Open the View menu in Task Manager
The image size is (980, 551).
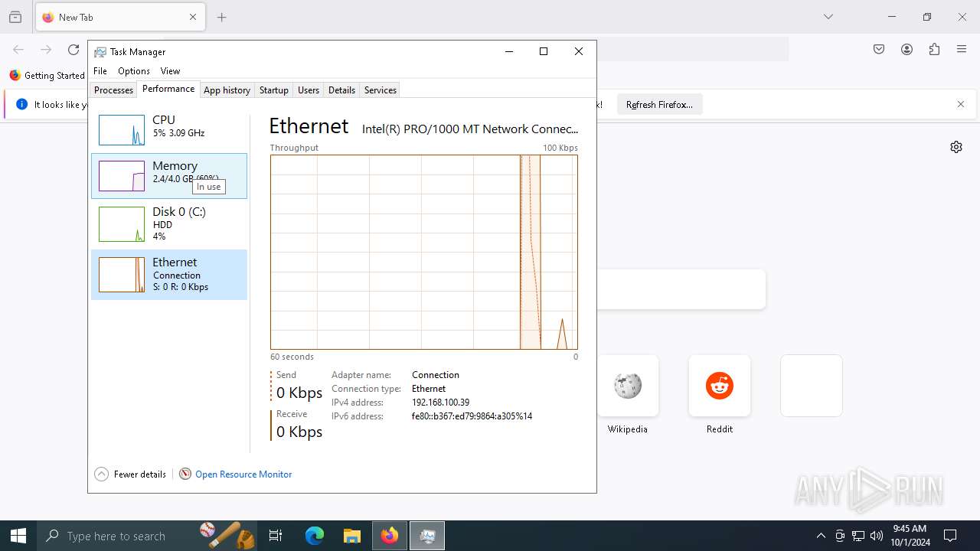[x=170, y=71]
